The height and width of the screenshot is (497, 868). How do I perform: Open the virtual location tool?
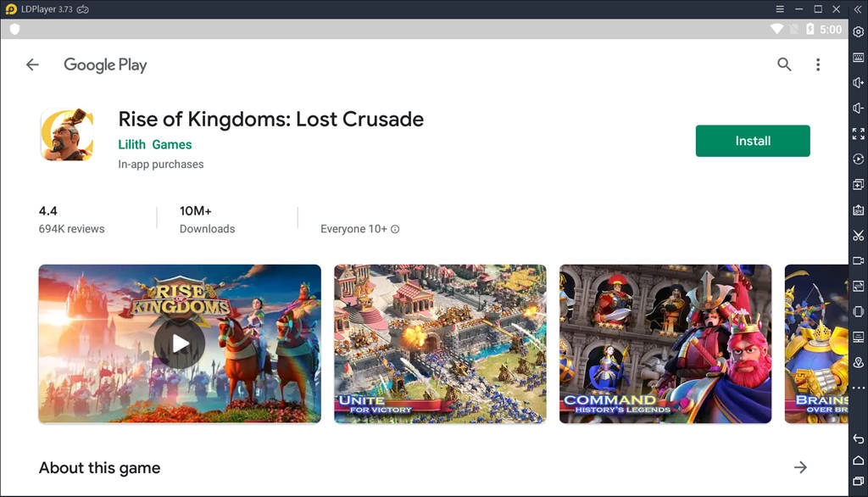858,362
